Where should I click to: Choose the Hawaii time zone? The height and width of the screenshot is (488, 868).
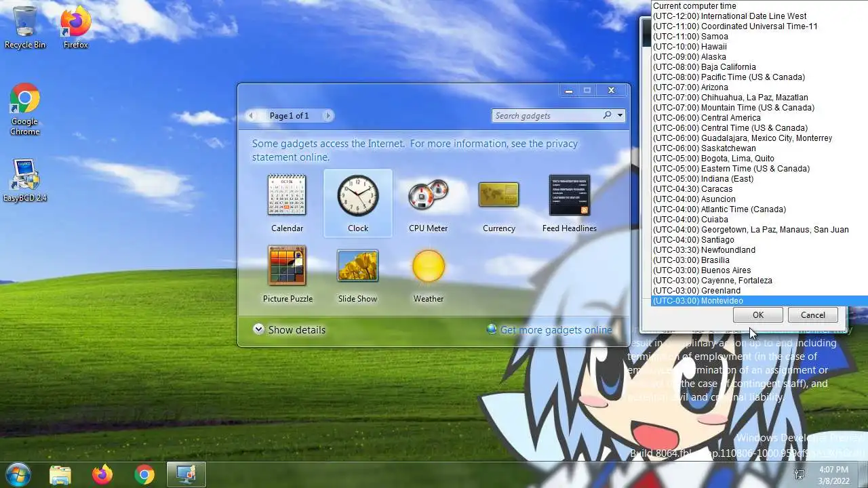point(759,47)
